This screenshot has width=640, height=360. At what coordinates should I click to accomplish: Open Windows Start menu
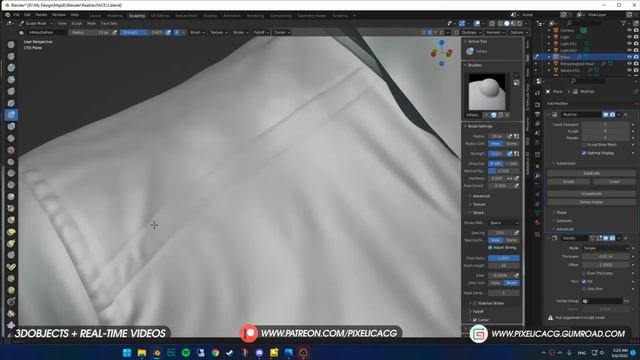[127, 353]
